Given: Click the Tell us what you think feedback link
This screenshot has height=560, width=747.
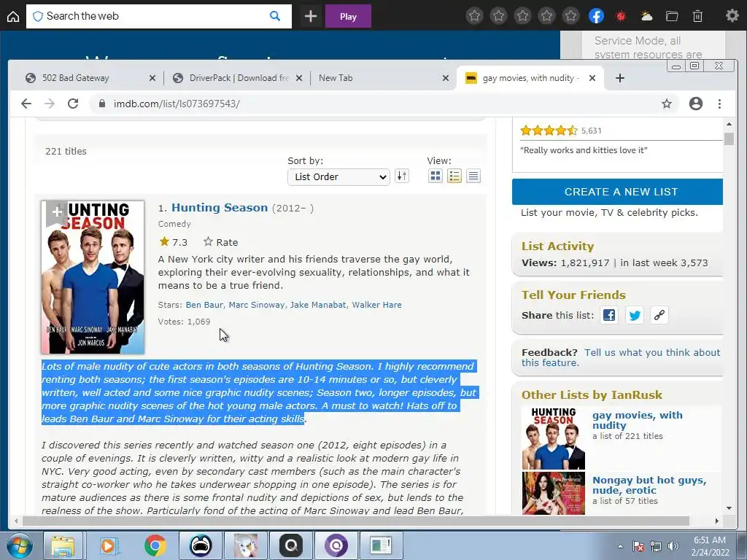Looking at the screenshot, I should (x=621, y=357).
